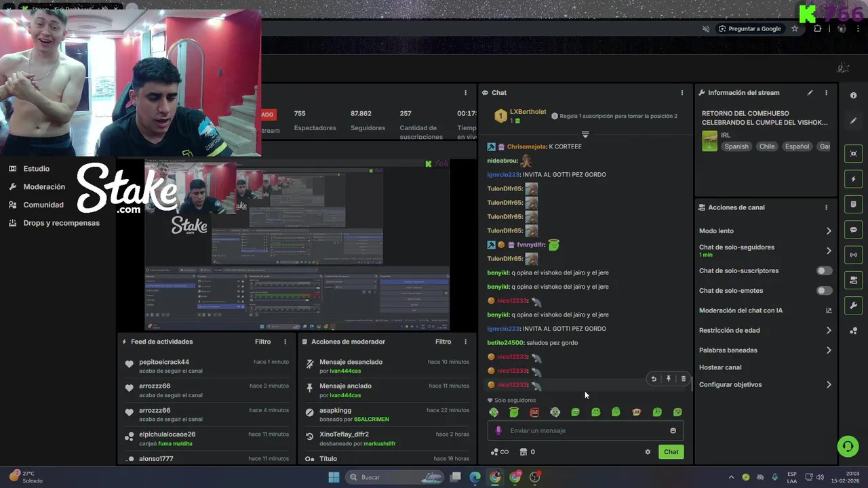Open weather widget showing 27°C

click(26, 477)
